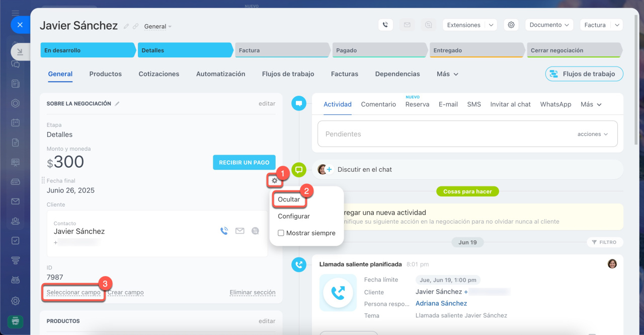Open the people group icon in the sidebar
Image resolution: width=644 pixels, height=335 pixels.
pyautogui.click(x=16, y=221)
